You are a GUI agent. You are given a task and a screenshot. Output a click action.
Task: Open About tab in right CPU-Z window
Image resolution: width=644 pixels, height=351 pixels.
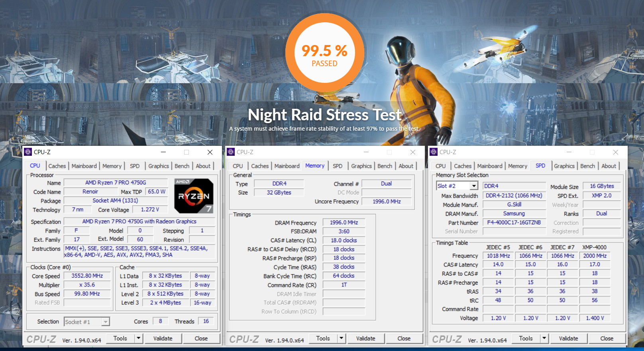[609, 166]
